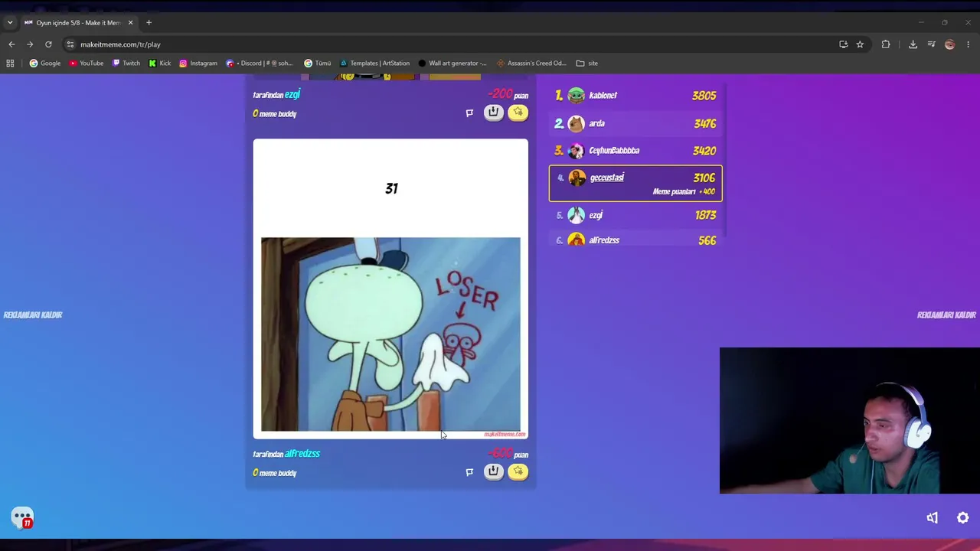Click the Squidward LOSER meme image

(390, 334)
